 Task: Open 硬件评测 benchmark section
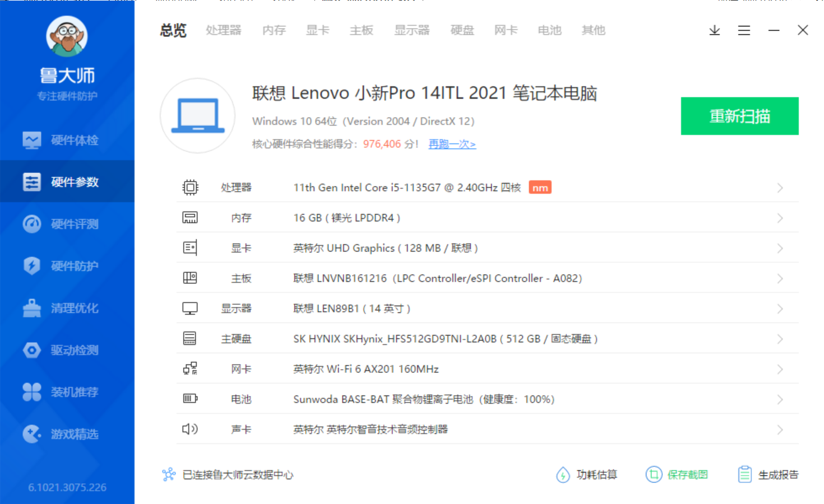point(67,224)
